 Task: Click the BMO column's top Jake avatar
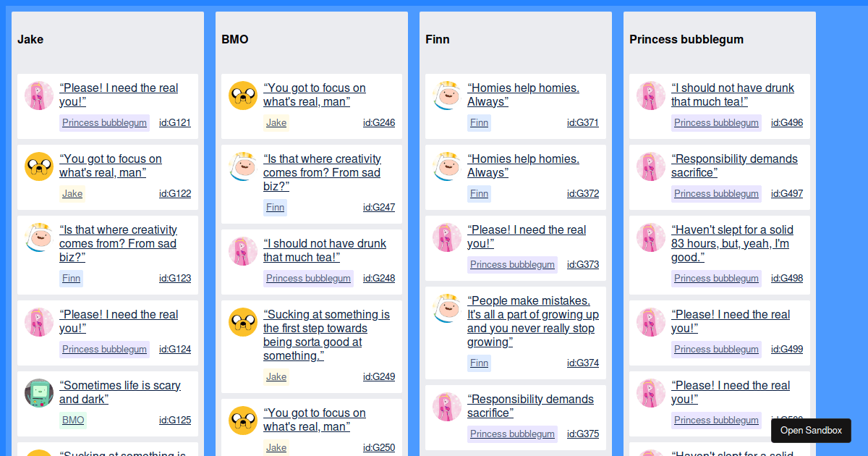pyautogui.click(x=243, y=95)
